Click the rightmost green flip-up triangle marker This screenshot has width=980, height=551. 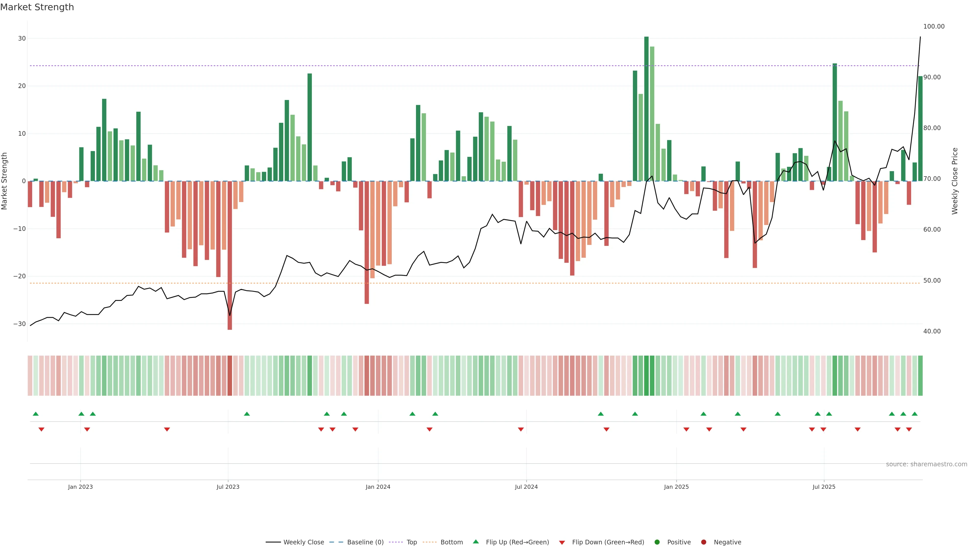pyautogui.click(x=915, y=414)
